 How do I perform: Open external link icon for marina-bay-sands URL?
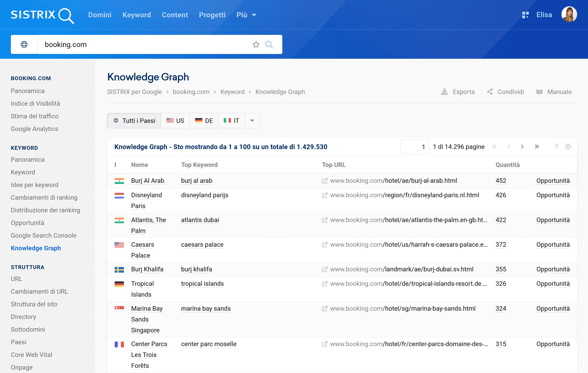coord(325,309)
